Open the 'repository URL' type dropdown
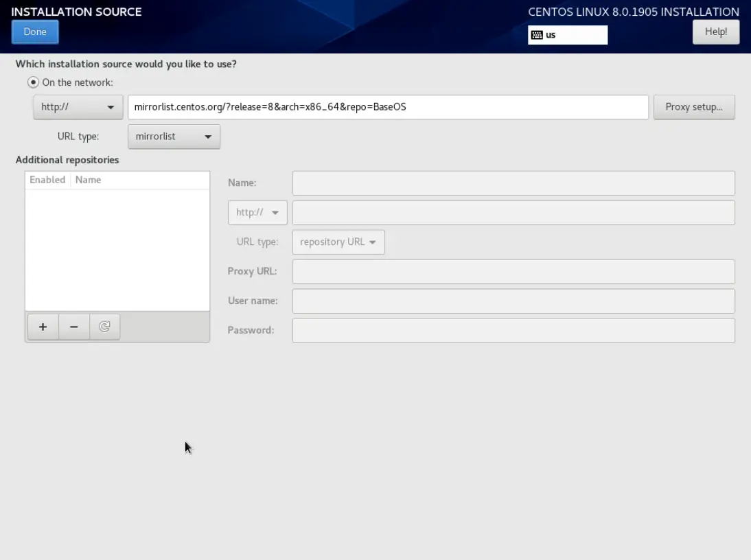 pos(338,242)
